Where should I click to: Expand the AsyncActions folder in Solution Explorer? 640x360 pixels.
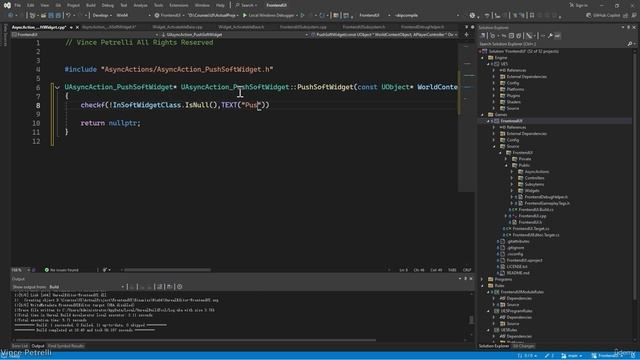tap(512, 172)
